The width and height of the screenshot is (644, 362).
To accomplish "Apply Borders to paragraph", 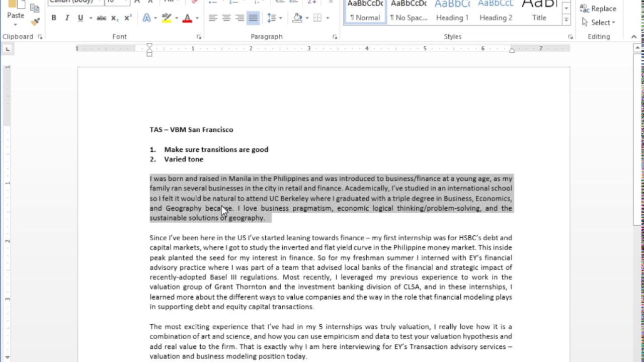I will point(317,18).
